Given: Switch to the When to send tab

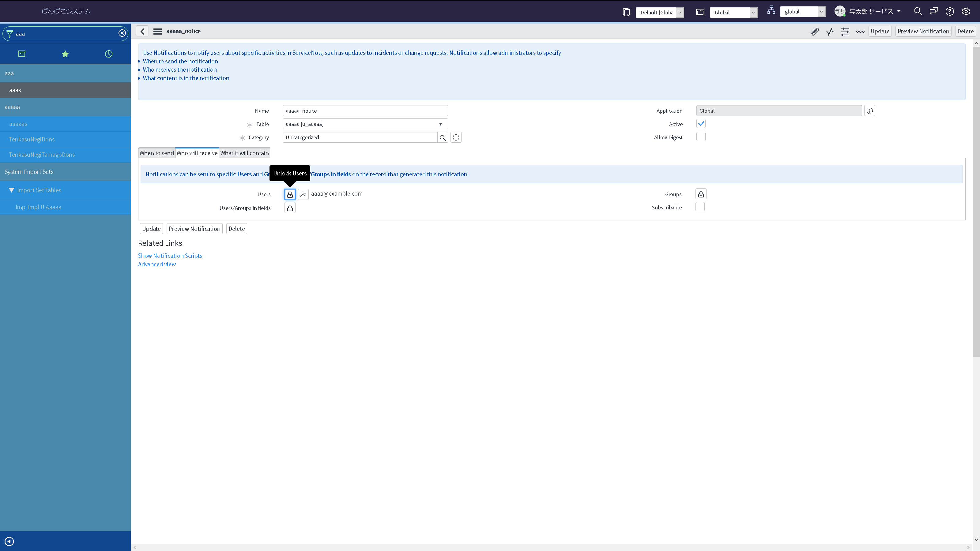Looking at the screenshot, I should click(x=156, y=153).
